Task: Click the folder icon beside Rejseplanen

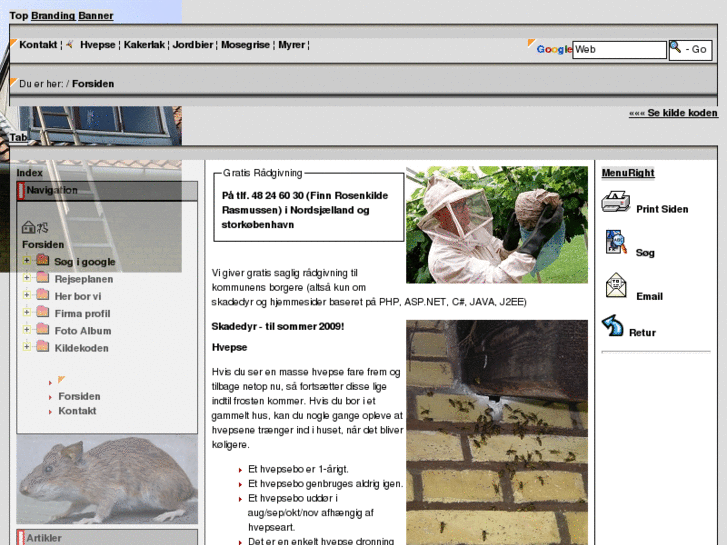Action: pos(43,277)
